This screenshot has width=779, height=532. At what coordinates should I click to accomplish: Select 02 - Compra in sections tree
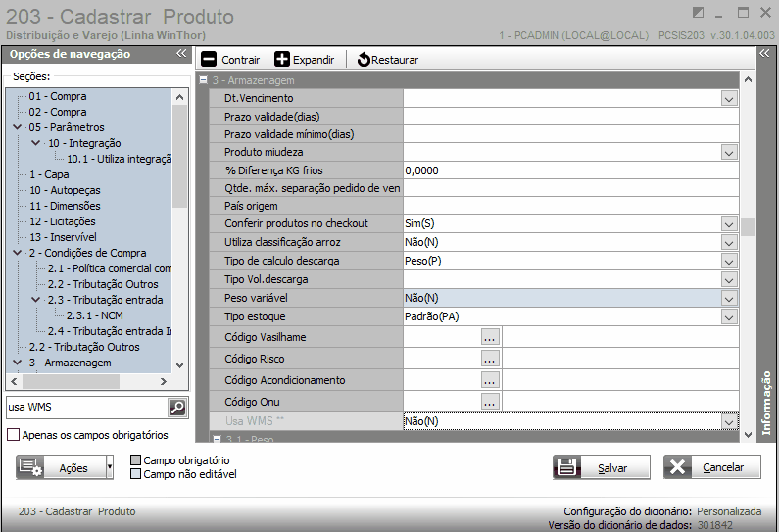[x=58, y=112]
